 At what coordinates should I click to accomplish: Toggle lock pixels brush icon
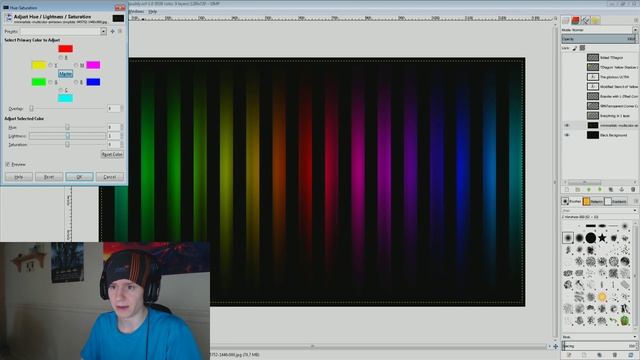(575, 48)
